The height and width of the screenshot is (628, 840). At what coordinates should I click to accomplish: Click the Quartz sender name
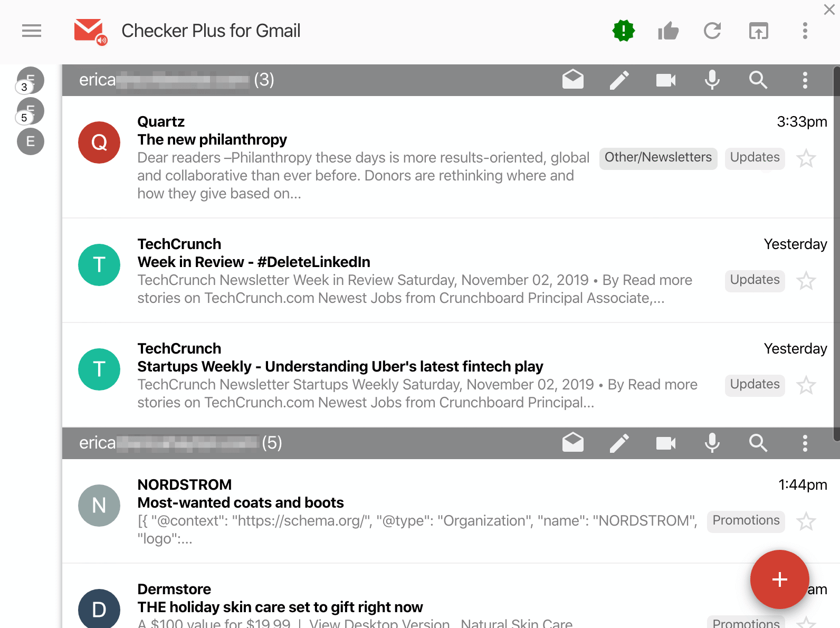tap(161, 122)
